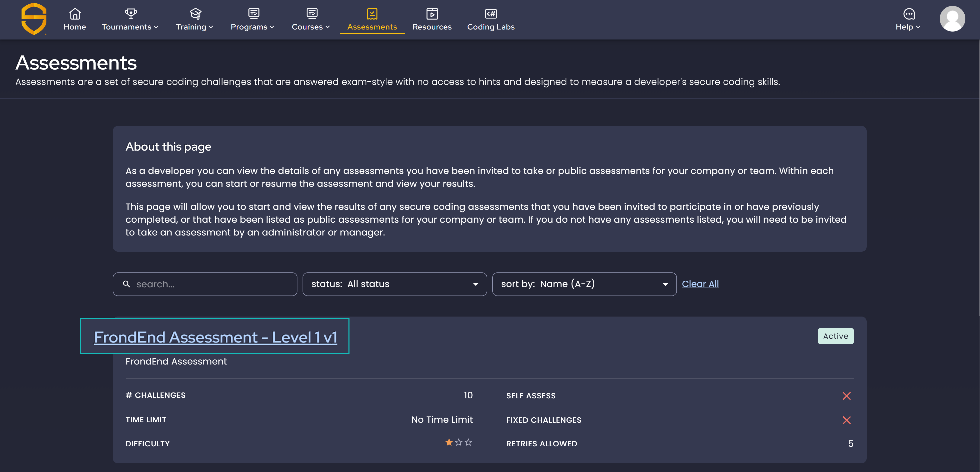Screen dimensions: 980x472
Task: Open the Courses menu label
Action: [x=307, y=27]
